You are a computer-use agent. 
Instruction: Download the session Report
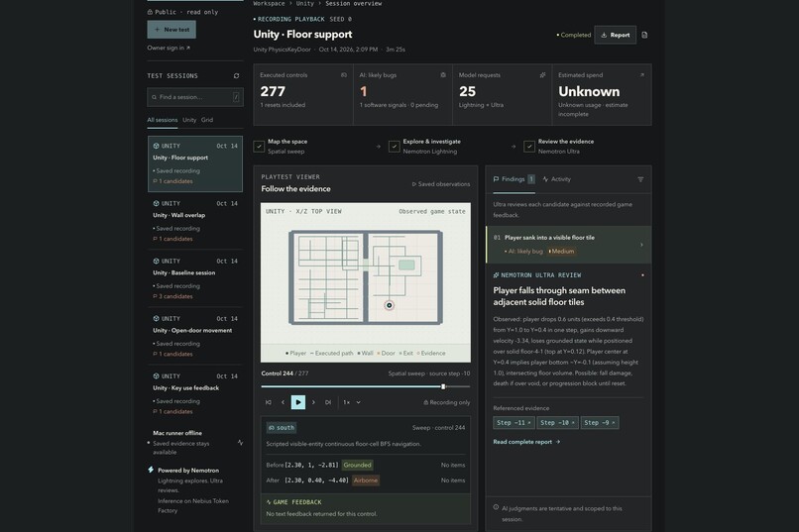coord(615,35)
